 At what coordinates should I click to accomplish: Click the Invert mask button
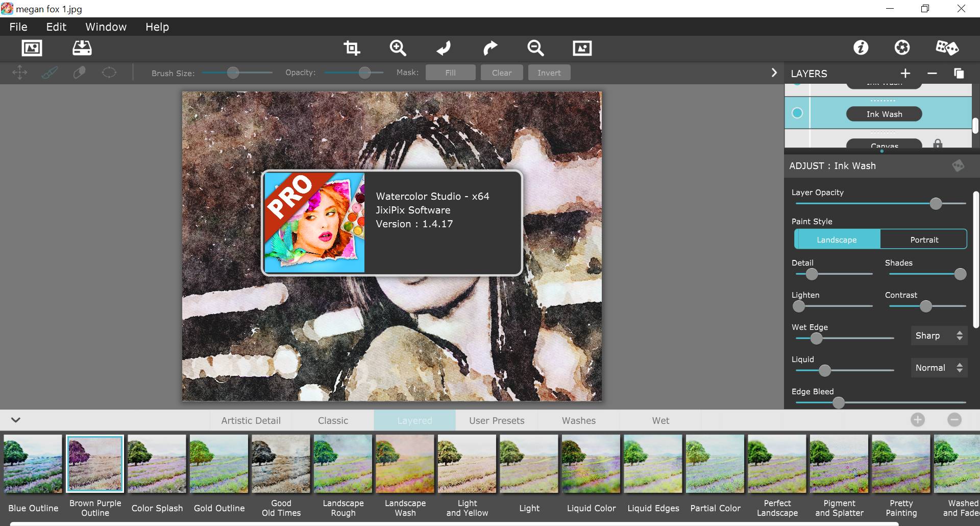tap(549, 73)
